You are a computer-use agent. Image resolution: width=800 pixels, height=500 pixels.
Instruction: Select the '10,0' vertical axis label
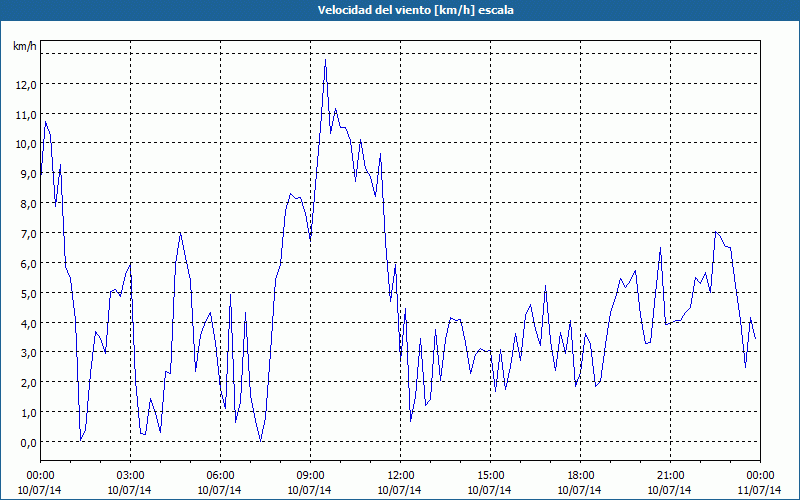pyautogui.click(x=26, y=144)
